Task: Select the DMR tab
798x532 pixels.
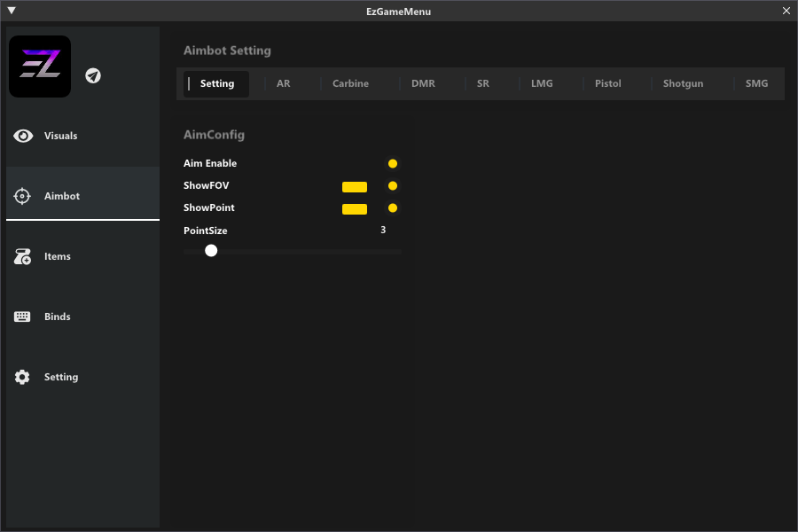Action: pos(424,83)
